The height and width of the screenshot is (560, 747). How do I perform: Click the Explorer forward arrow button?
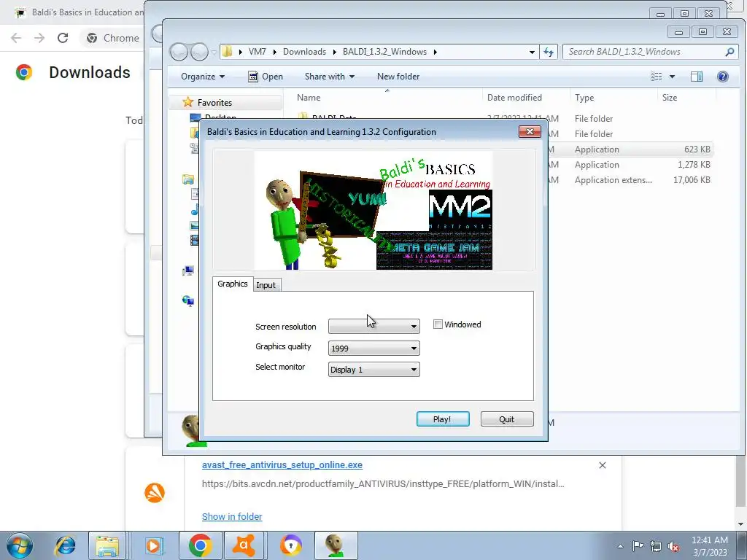click(x=199, y=52)
